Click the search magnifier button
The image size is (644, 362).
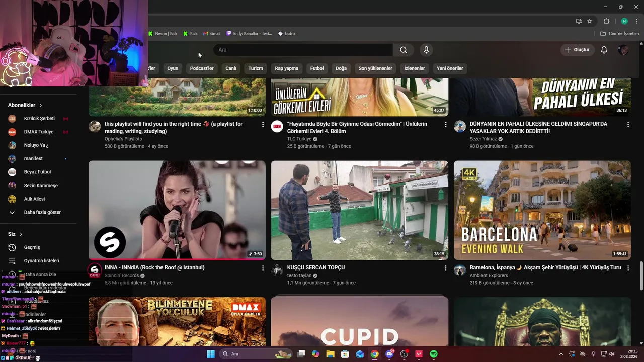coord(404,50)
